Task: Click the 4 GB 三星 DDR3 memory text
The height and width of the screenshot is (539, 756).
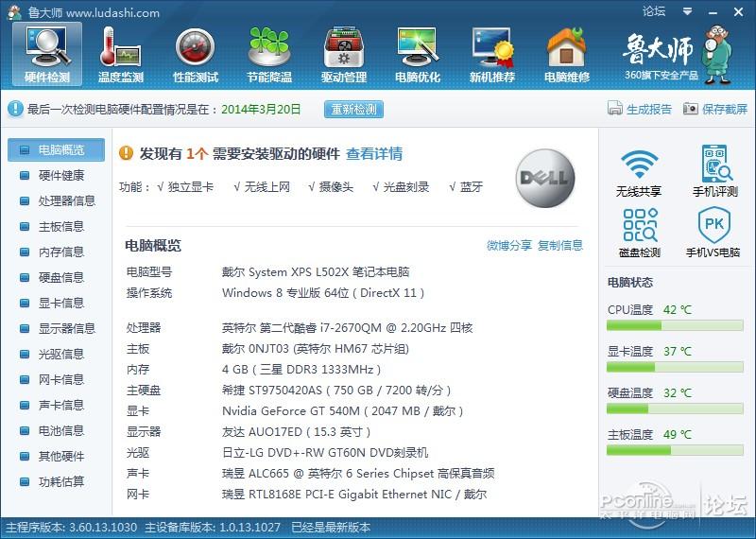Action: tap(301, 370)
